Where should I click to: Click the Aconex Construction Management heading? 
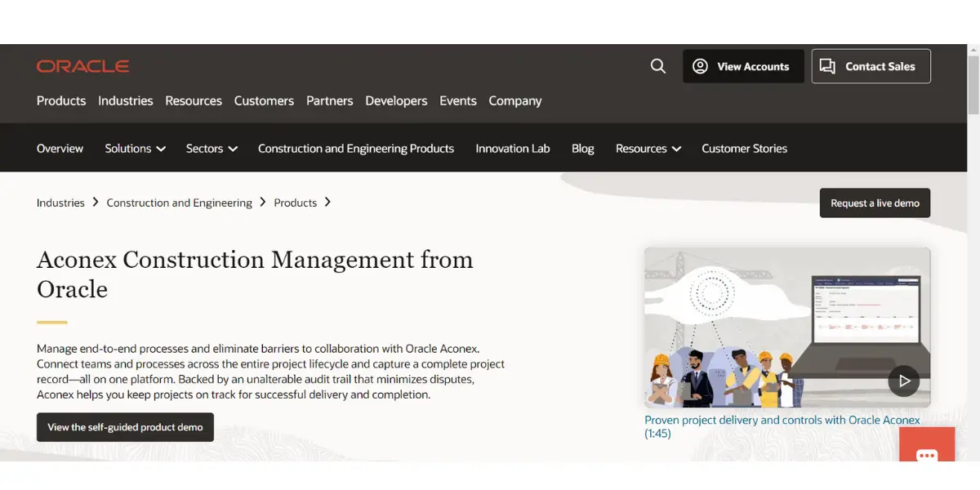click(255, 274)
